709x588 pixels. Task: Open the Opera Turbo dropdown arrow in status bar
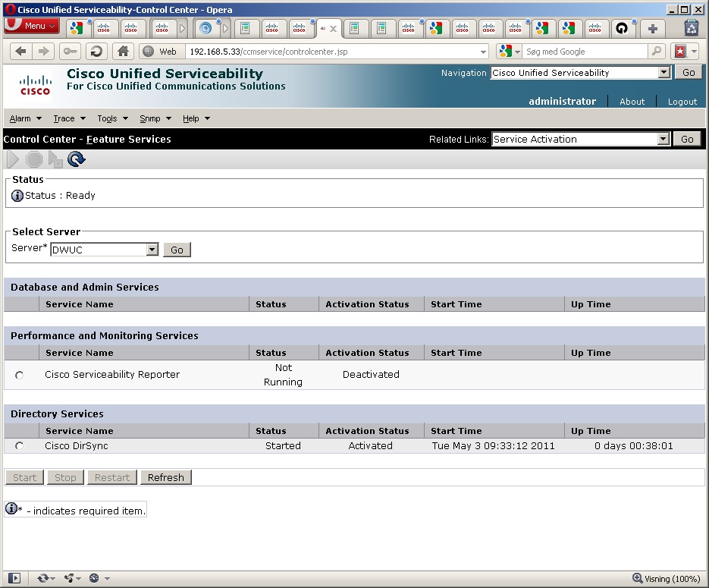107,578
